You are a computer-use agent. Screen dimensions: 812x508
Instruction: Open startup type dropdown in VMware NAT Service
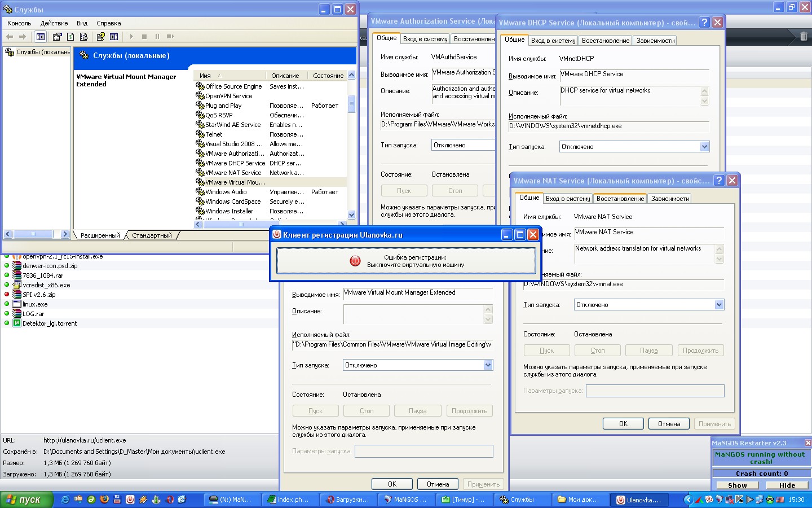point(719,305)
